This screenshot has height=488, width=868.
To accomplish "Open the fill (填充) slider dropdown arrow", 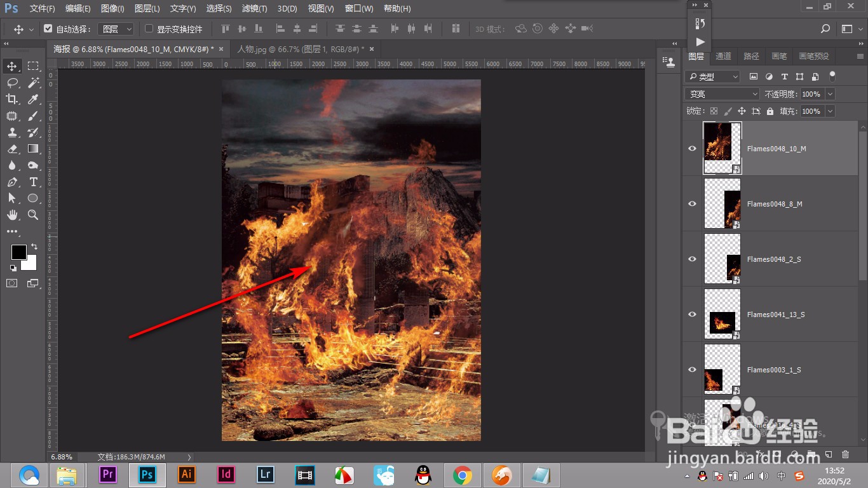I will point(830,111).
